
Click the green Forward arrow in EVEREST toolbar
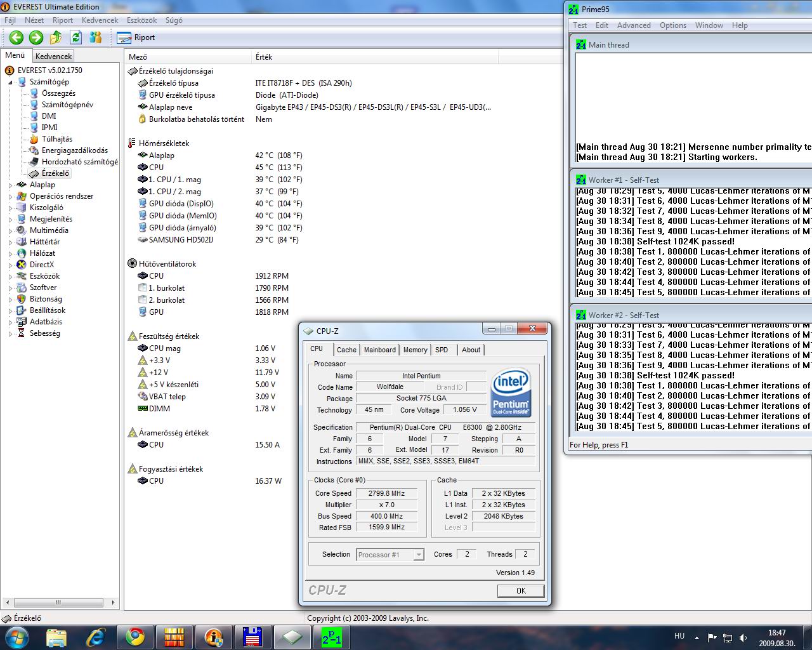point(36,37)
